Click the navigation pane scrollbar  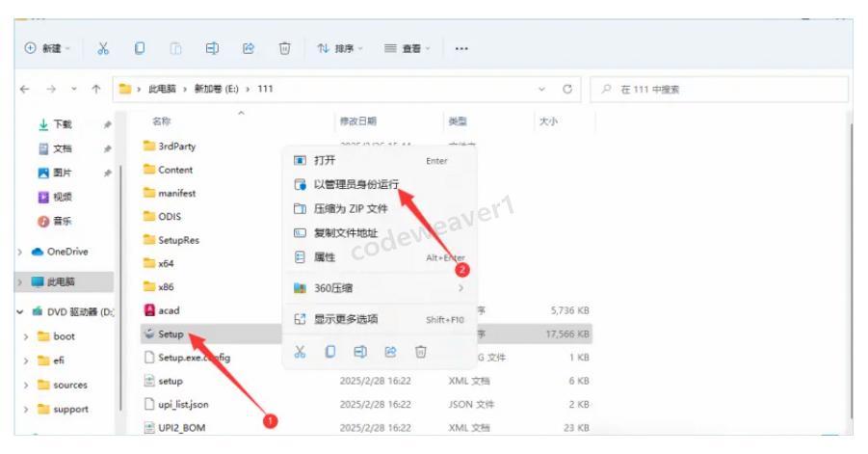click(119, 288)
